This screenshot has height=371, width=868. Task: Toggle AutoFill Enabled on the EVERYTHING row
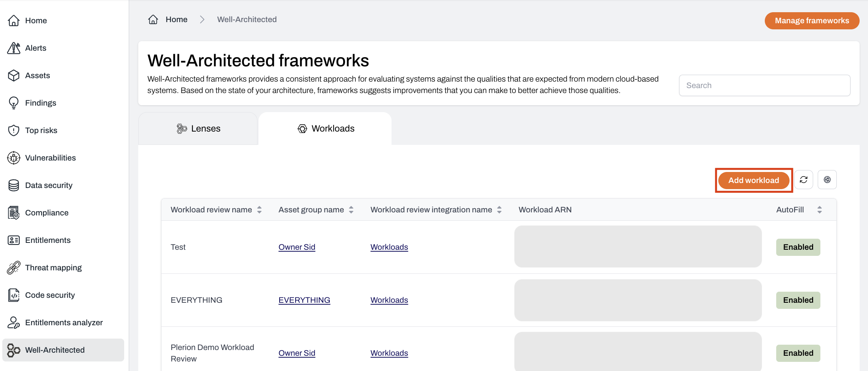pos(798,300)
